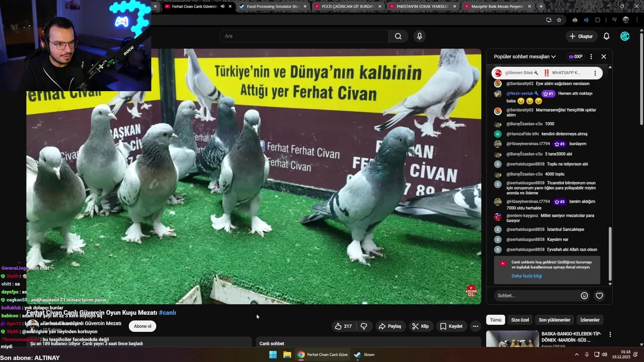Viewport: 644px width, 362px height.
Task: Open the Windows Start menu
Action: point(273,354)
